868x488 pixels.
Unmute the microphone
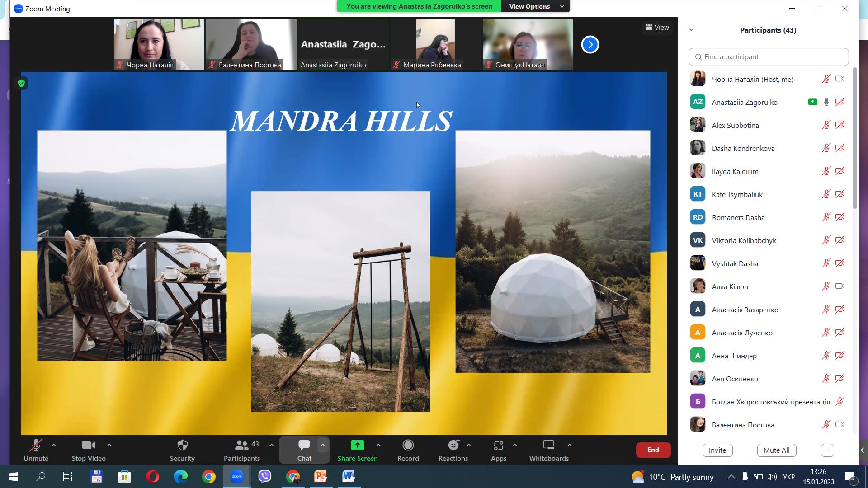(36, 446)
